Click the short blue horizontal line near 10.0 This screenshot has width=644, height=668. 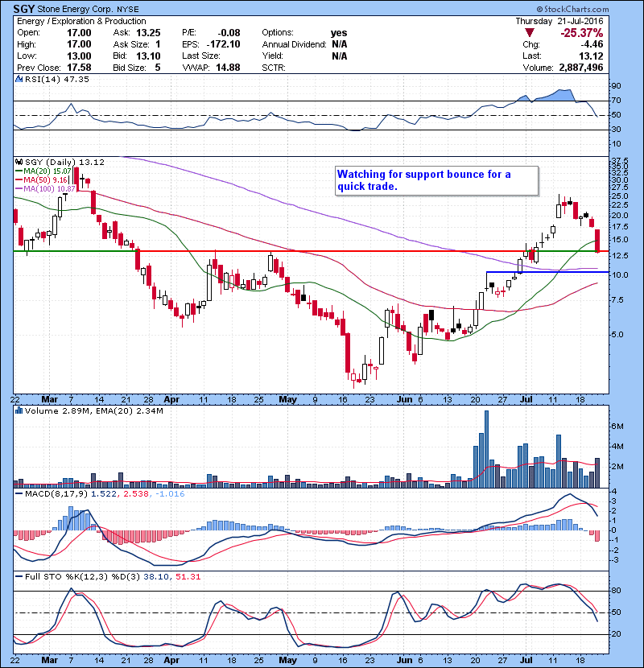(547, 272)
